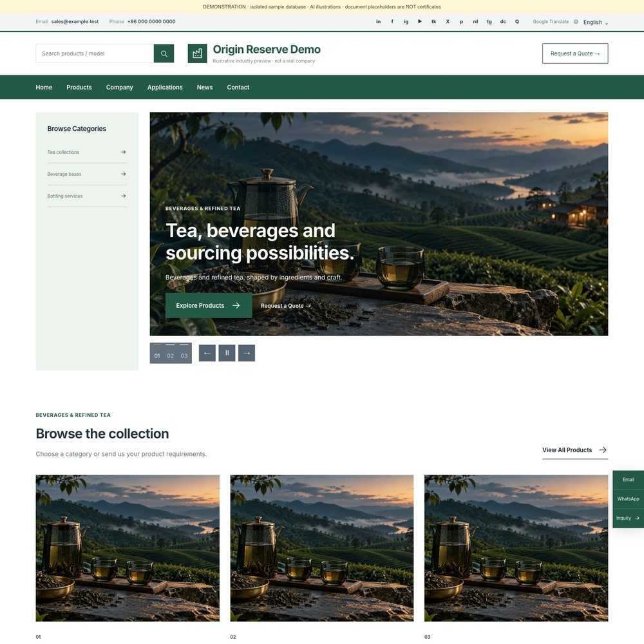
Task: Expand the Tea collections category
Action: (87, 152)
